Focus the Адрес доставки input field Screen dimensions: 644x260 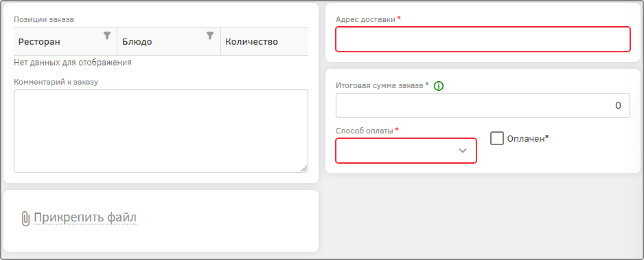pos(483,39)
